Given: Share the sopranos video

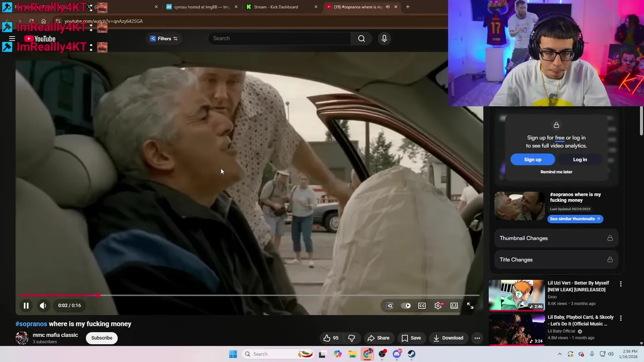Looking at the screenshot, I should pyautogui.click(x=378, y=338).
